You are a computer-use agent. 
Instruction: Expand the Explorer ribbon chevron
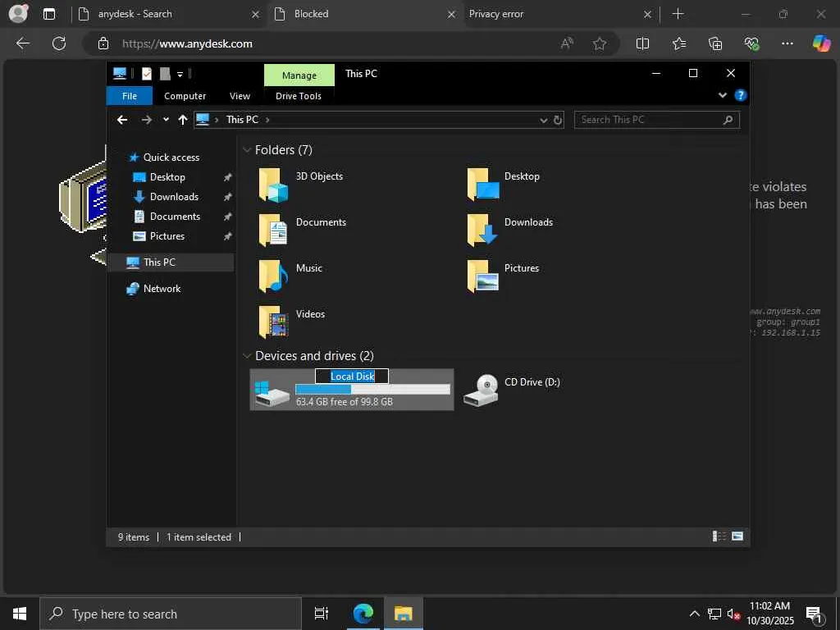(x=722, y=95)
